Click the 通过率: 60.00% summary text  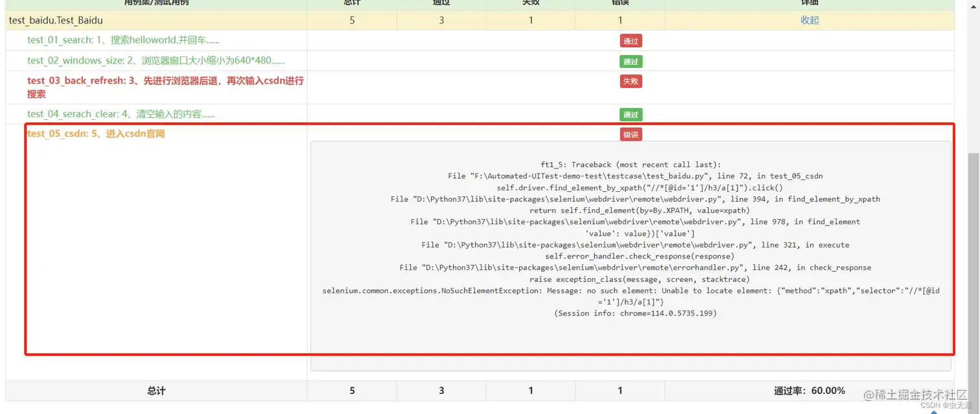810,391
